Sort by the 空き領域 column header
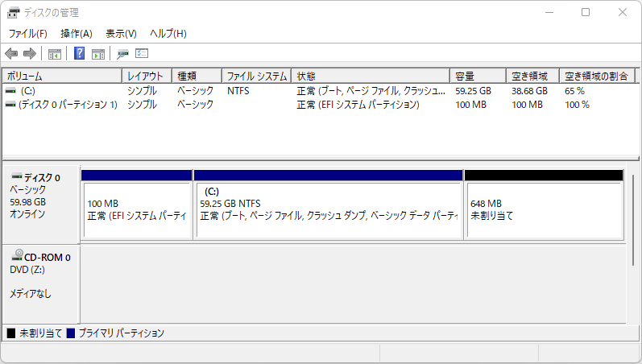This screenshot has width=642, height=364. click(532, 77)
